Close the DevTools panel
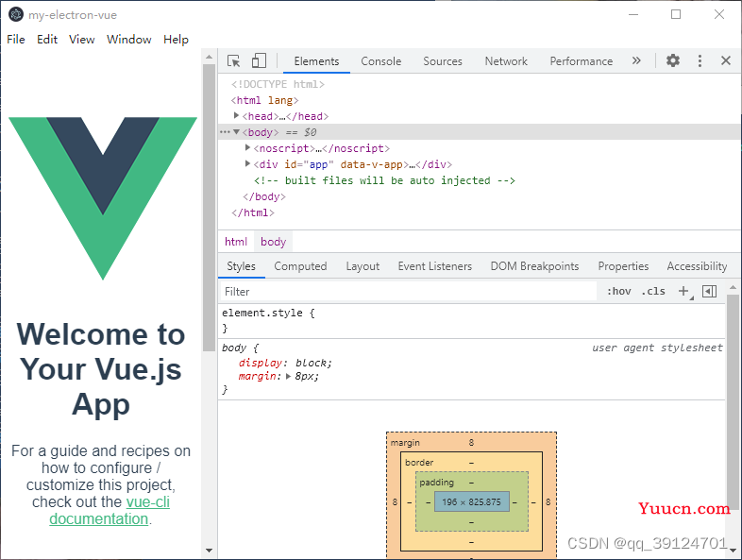Viewport: 742px width, 560px height. 726,60
